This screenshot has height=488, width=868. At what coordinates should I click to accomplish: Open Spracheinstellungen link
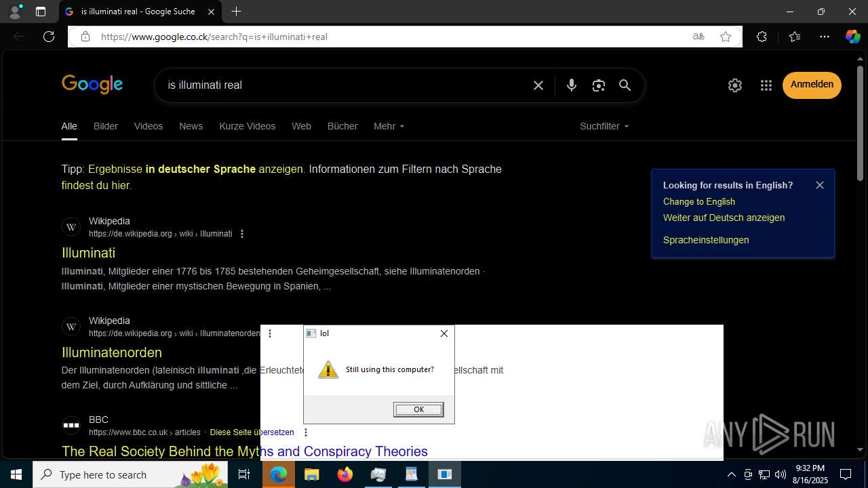(706, 240)
